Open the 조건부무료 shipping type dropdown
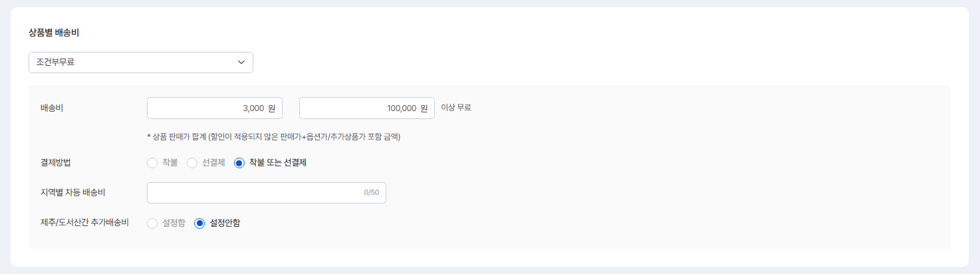The width and height of the screenshot is (980, 274). pyautogui.click(x=133, y=63)
